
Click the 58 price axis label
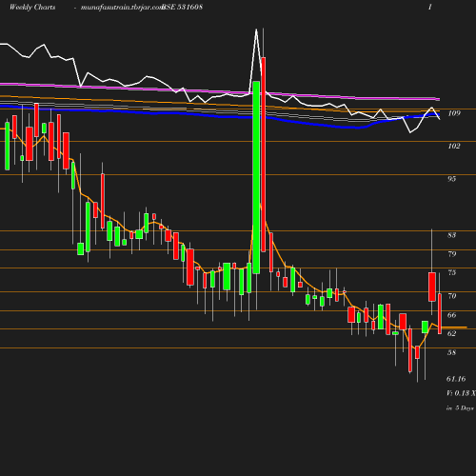pyautogui.click(x=452, y=352)
